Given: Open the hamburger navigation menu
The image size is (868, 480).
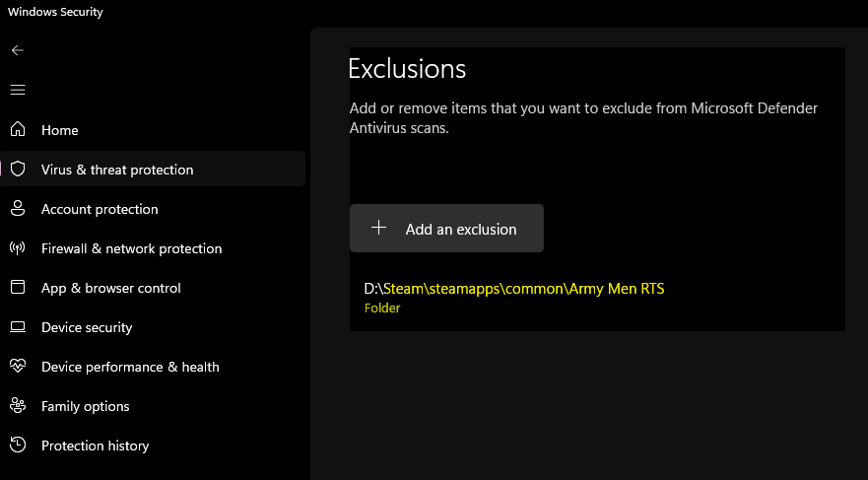Looking at the screenshot, I should (17, 90).
